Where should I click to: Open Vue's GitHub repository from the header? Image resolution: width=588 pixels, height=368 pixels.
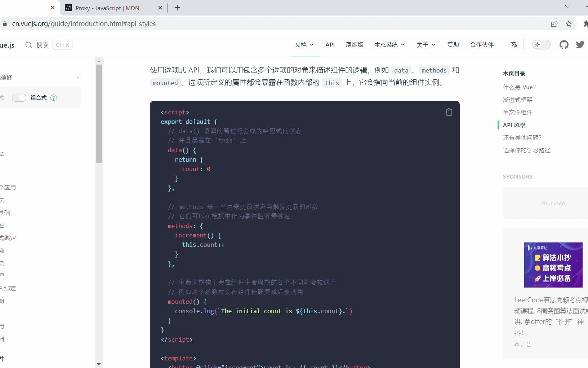click(564, 45)
